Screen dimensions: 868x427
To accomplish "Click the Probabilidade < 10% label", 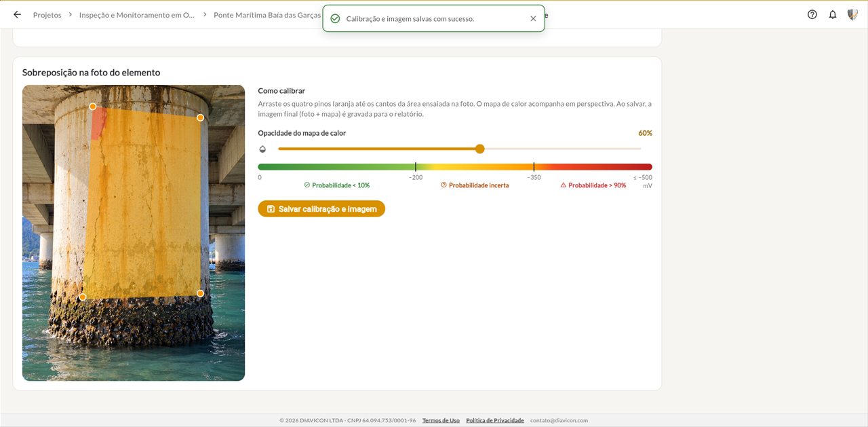I will 337,185.
